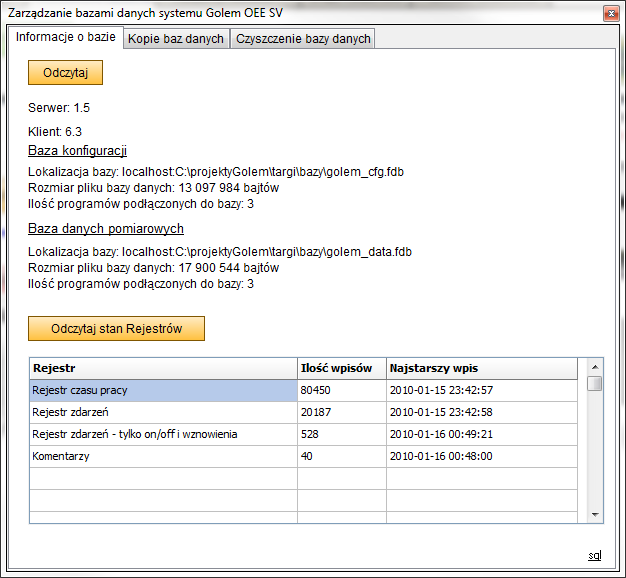
Task: Open the Kopie baz danych tab
Action: click(x=176, y=39)
